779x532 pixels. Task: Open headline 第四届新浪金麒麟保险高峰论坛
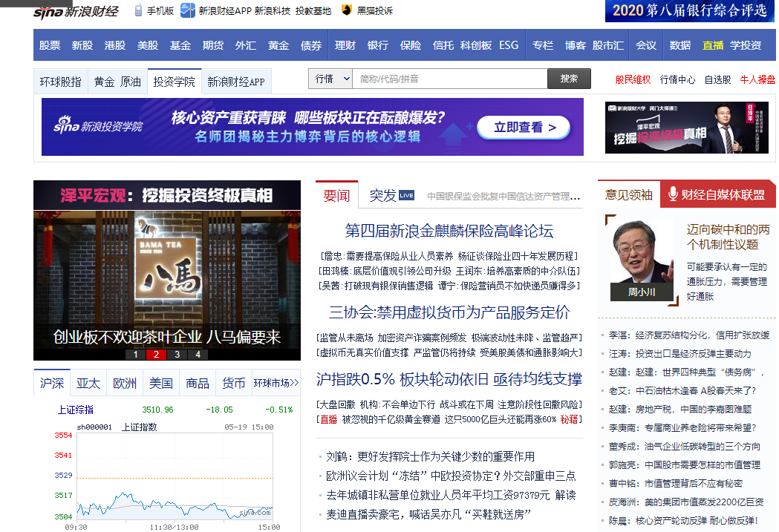tap(449, 231)
